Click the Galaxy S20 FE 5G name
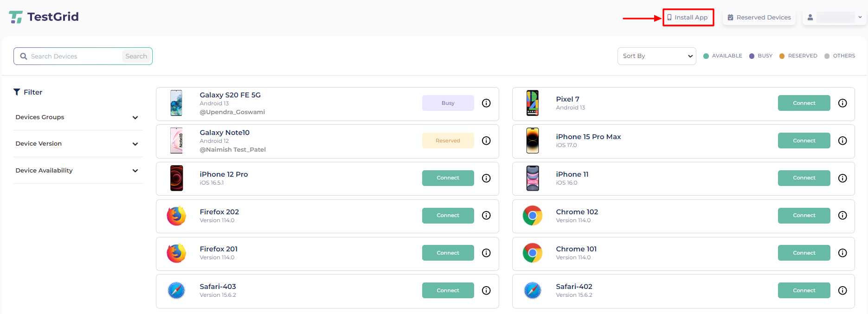The width and height of the screenshot is (868, 314). (x=230, y=95)
